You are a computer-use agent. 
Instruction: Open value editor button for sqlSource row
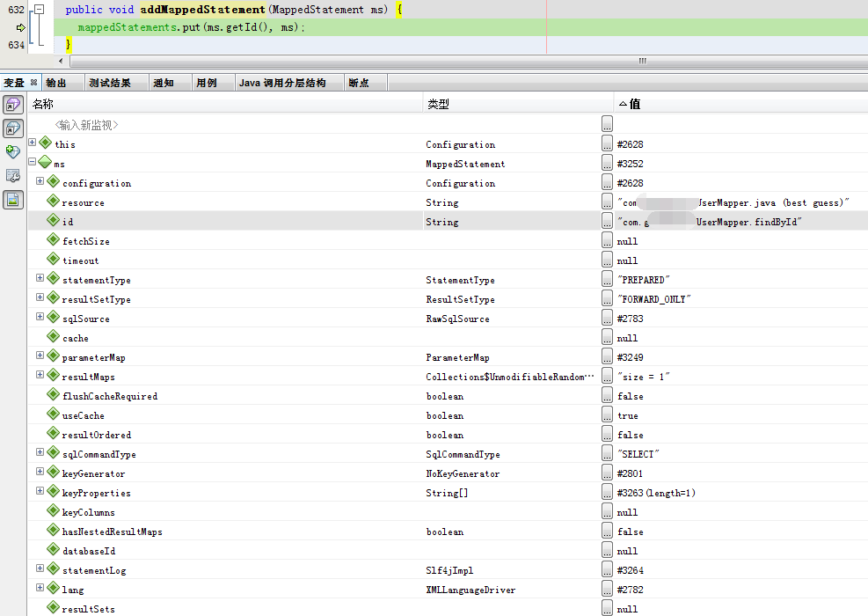pos(607,318)
